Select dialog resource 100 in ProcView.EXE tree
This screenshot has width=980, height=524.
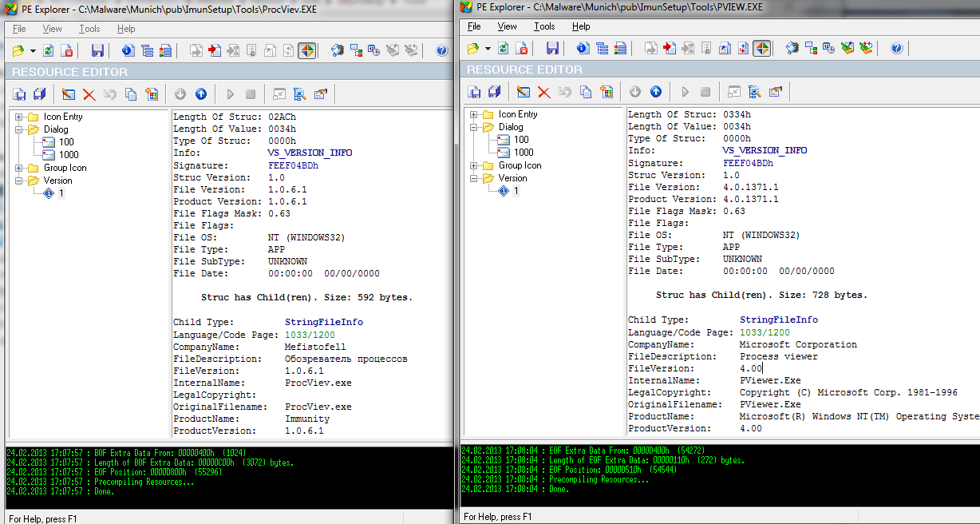[x=66, y=142]
